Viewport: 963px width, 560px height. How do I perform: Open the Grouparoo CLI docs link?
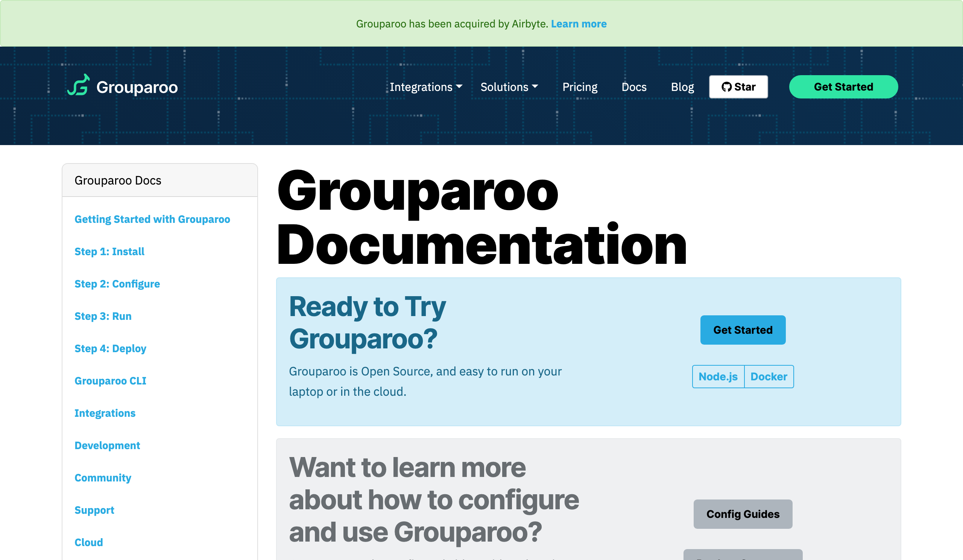point(110,381)
